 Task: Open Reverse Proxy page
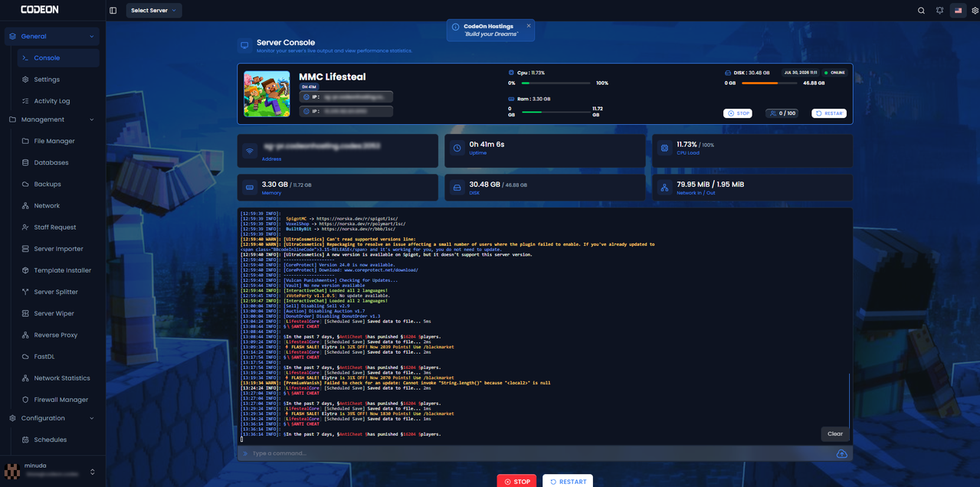tap(58, 335)
